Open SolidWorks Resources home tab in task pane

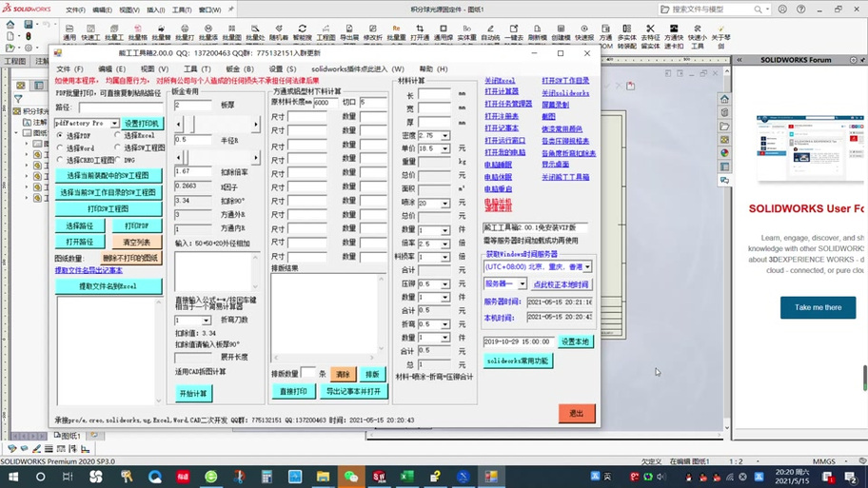coord(724,99)
